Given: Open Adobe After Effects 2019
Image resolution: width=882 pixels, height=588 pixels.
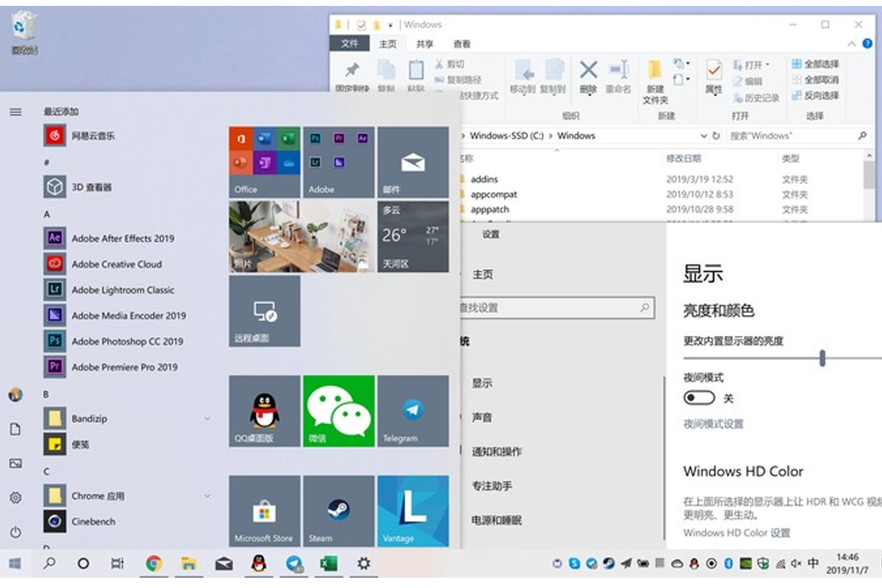Looking at the screenshot, I should [110, 238].
